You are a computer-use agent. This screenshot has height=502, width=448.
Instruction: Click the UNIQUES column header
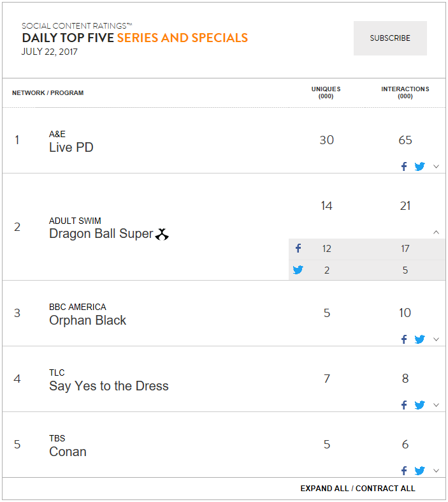326,92
